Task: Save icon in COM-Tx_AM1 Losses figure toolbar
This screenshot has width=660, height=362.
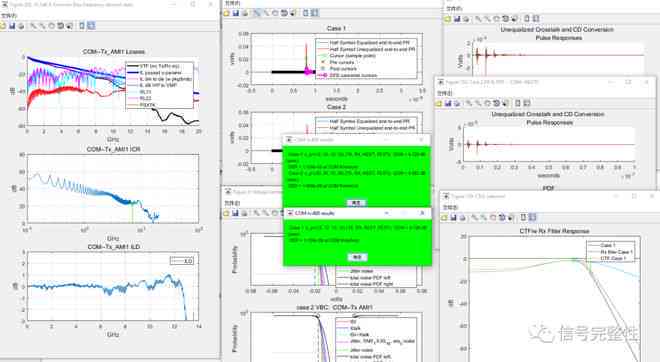Action: point(12,26)
